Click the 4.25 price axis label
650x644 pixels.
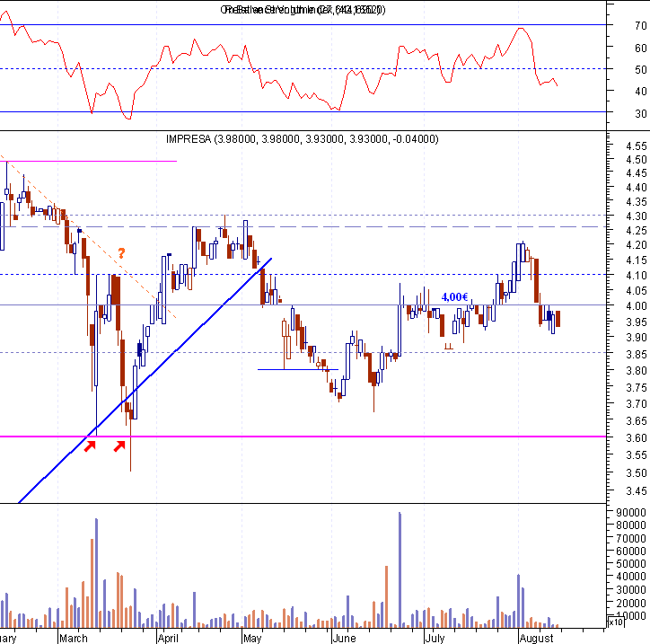tap(637, 231)
